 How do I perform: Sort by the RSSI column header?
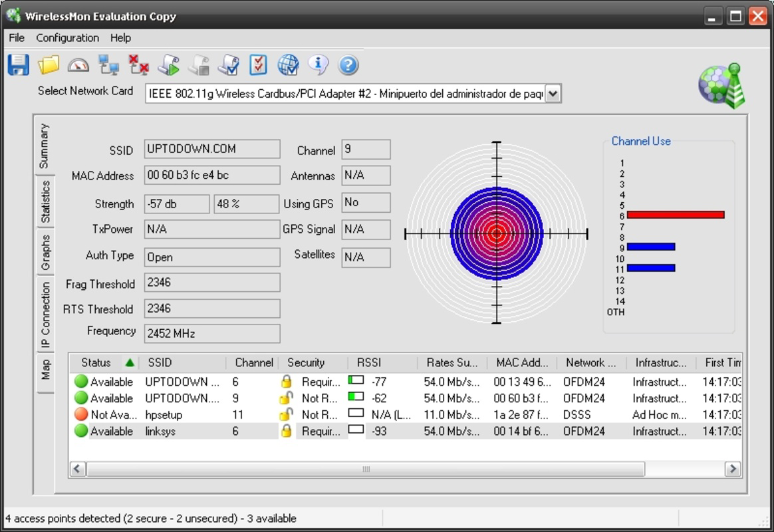tap(382, 362)
